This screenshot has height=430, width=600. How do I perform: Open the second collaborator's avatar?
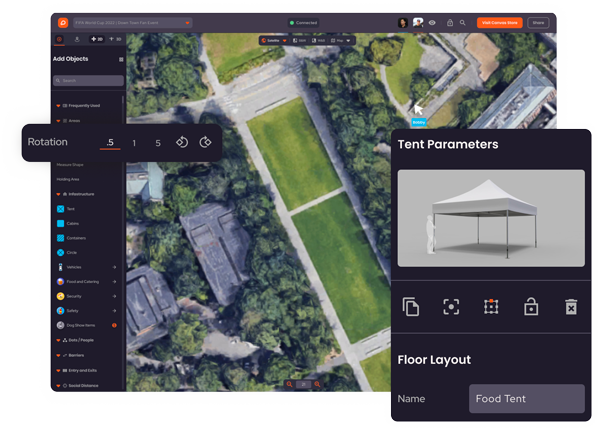point(418,23)
